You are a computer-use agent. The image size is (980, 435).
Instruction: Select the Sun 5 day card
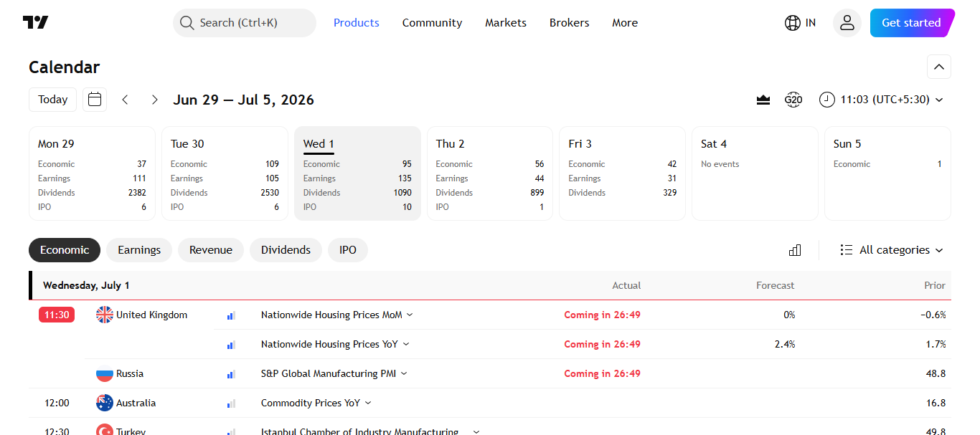click(x=887, y=173)
